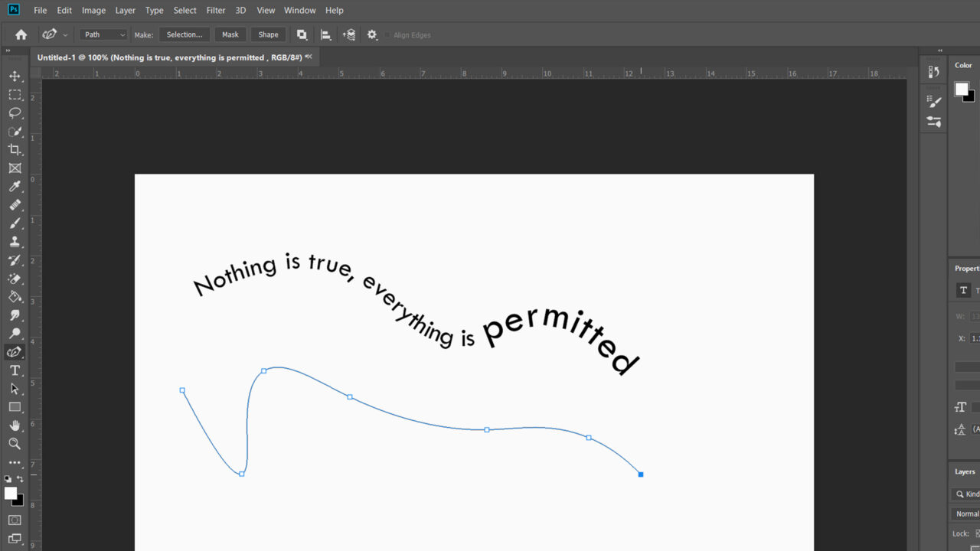Activate the Crop tool
The height and width of the screenshot is (551, 980).
pyautogui.click(x=15, y=150)
